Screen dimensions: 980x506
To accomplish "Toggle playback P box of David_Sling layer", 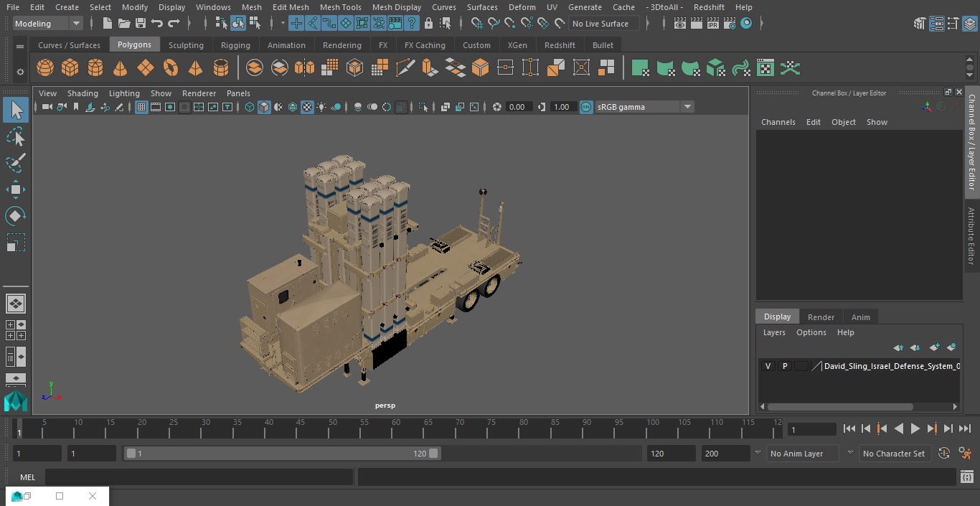I will pos(785,366).
